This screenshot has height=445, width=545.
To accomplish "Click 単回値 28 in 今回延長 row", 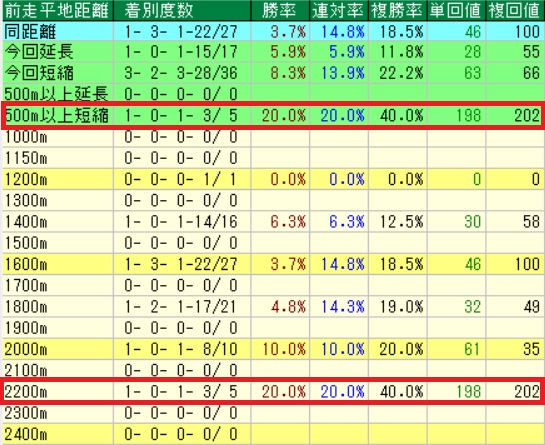I will click(x=472, y=52).
